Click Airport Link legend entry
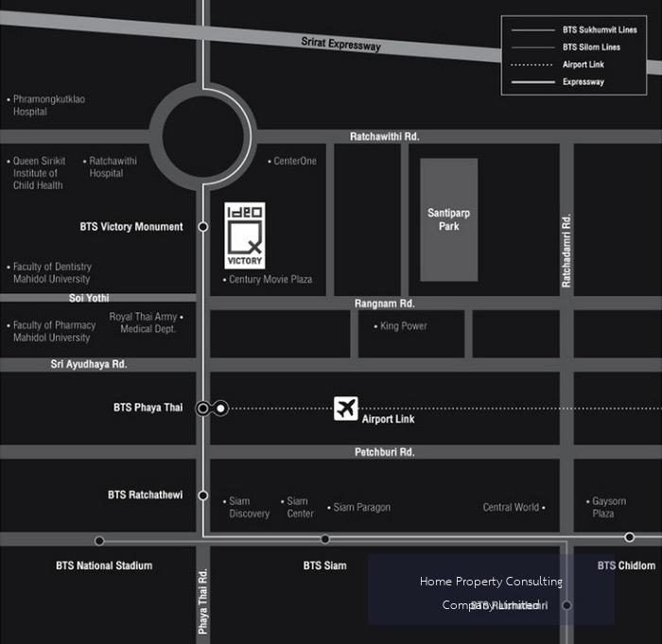Image resolution: width=662 pixels, height=644 pixels. click(x=558, y=64)
